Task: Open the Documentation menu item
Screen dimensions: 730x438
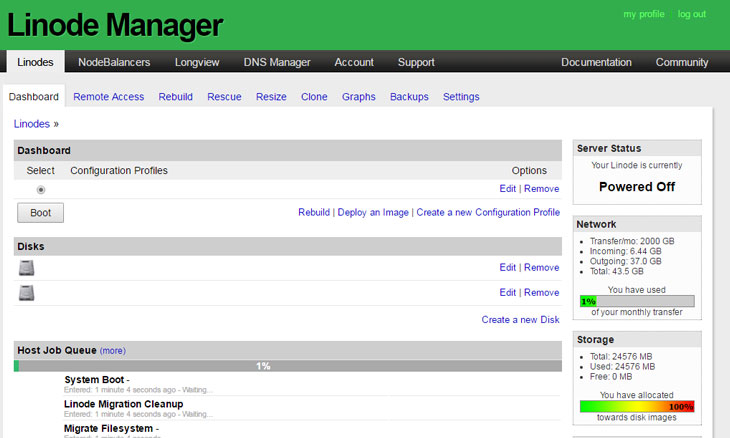Action: [596, 62]
